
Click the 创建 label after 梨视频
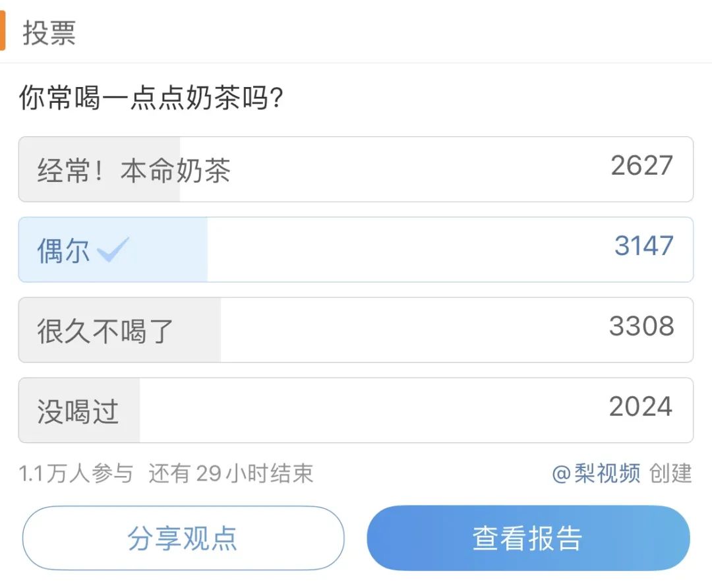click(670, 473)
